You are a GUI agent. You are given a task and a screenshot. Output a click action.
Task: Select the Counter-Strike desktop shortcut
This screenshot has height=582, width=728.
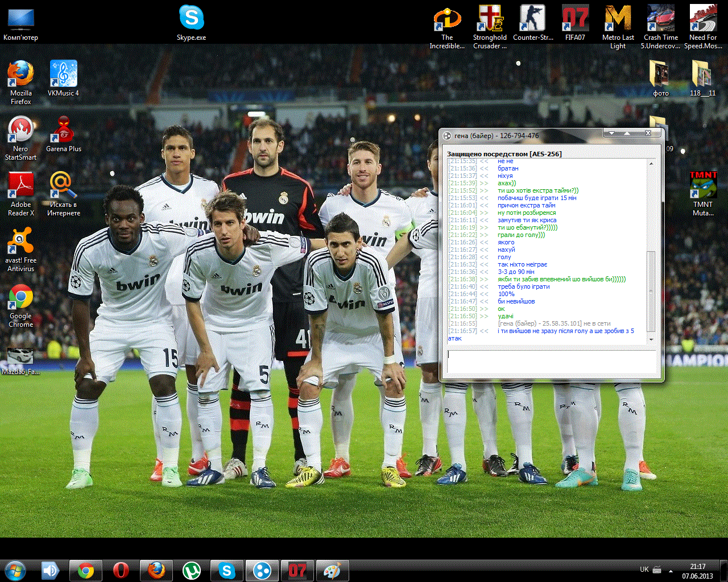click(532, 23)
